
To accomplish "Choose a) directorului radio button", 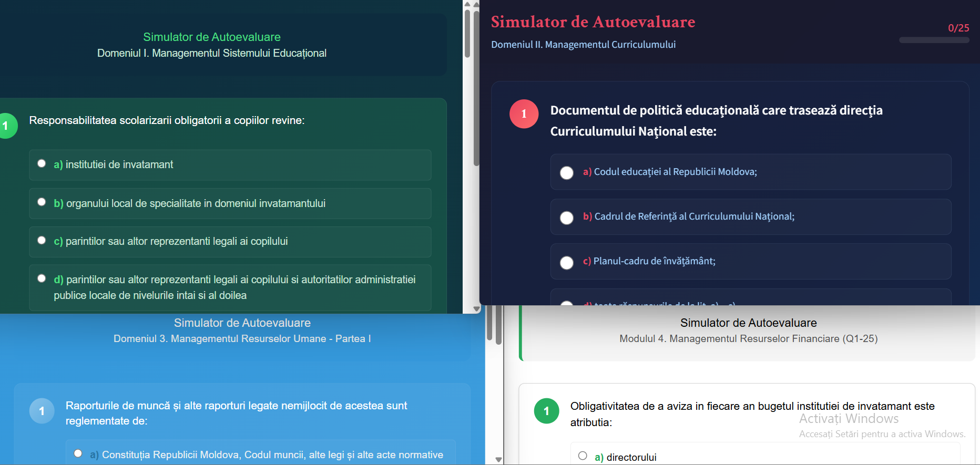I will [x=583, y=456].
